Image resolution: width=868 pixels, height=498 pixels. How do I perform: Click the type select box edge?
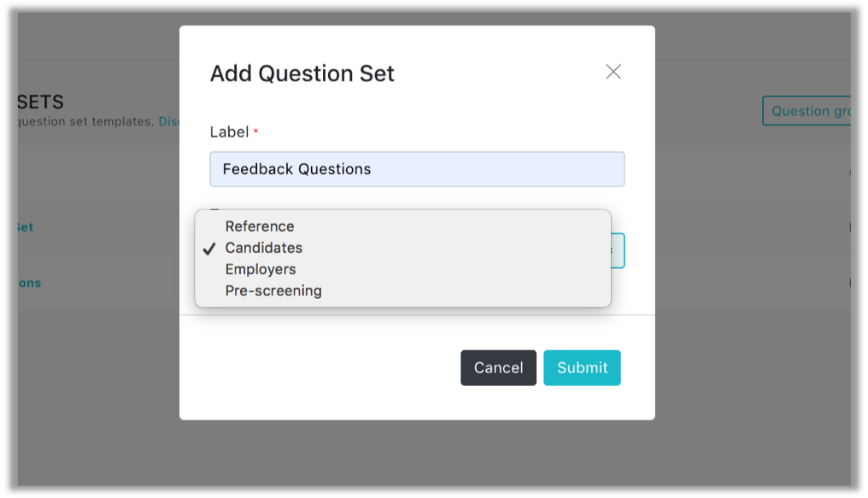click(618, 250)
